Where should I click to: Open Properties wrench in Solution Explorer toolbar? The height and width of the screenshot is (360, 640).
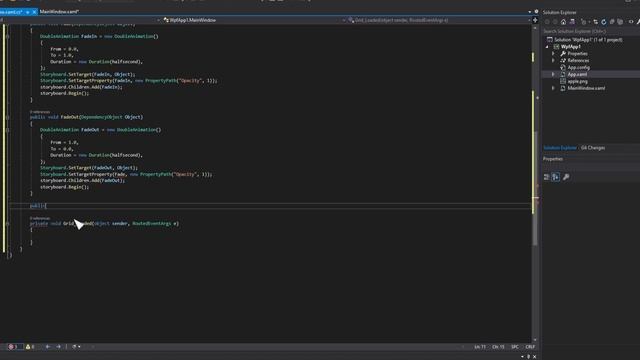click(638, 22)
